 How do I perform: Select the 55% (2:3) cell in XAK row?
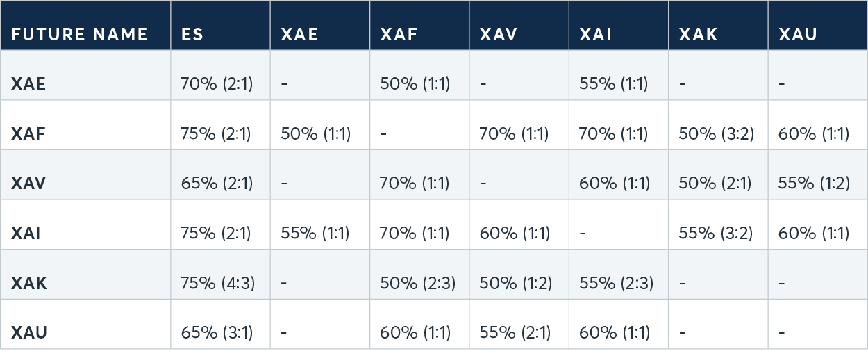(614, 284)
